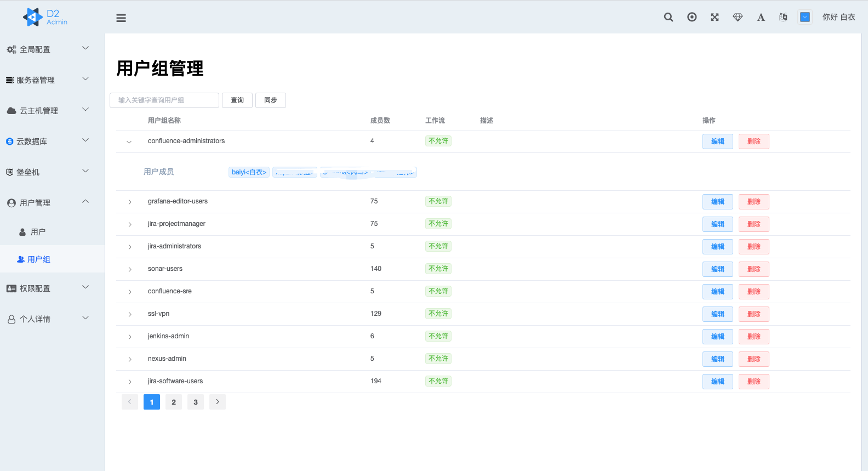Toggle the sidebar hamburger menu
The image size is (868, 471).
[121, 18]
